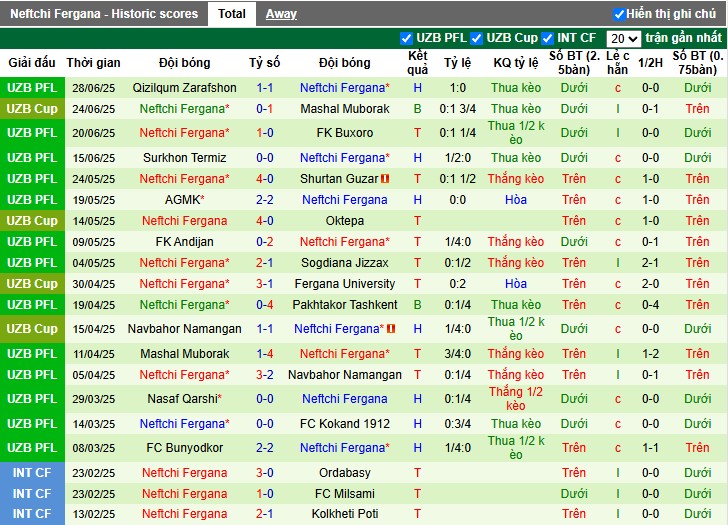Click the 3-1 score versus Fergana University
Screen dimensions: 728x525
pyautogui.click(x=265, y=284)
